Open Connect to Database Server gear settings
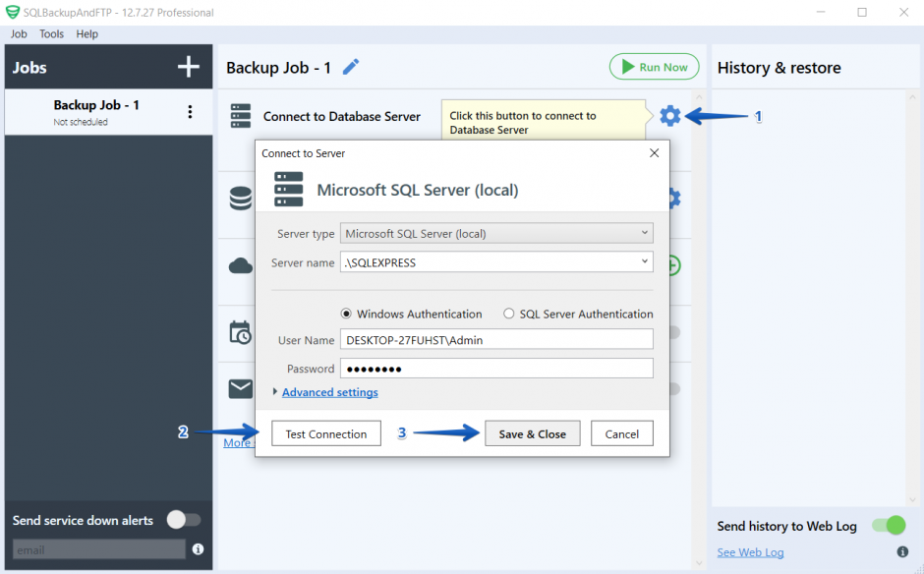The height and width of the screenshot is (574, 924). pos(670,116)
